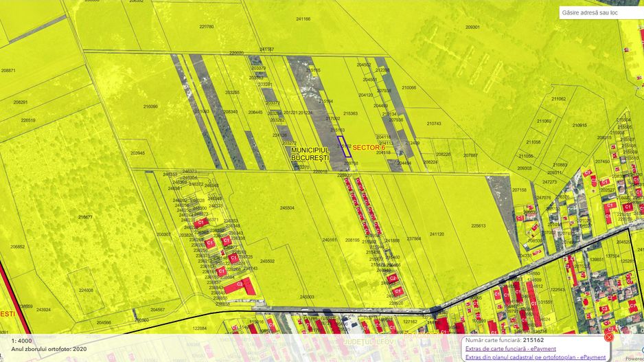Select parcel labeled 208291
The image size is (644, 362).
[21, 102]
